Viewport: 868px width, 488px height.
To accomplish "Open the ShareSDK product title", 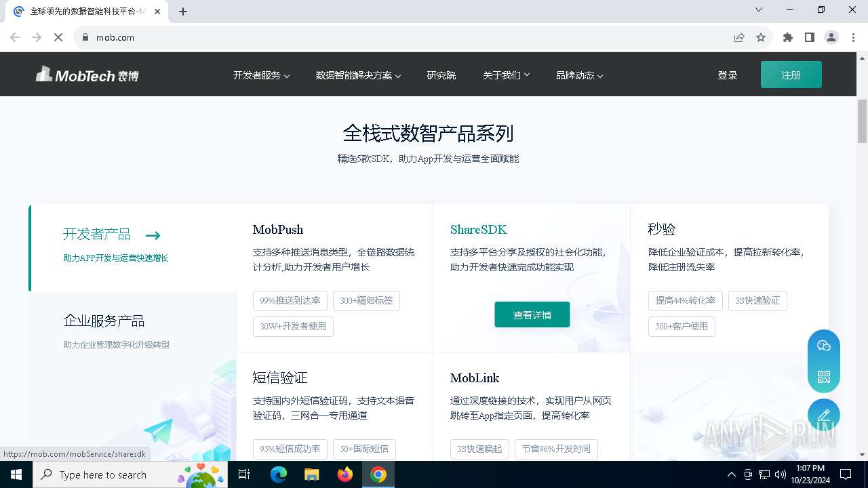I will [x=479, y=230].
